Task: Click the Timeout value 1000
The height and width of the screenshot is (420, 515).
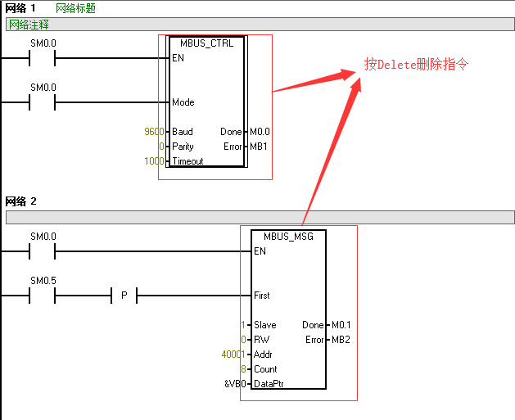Action: click(153, 161)
